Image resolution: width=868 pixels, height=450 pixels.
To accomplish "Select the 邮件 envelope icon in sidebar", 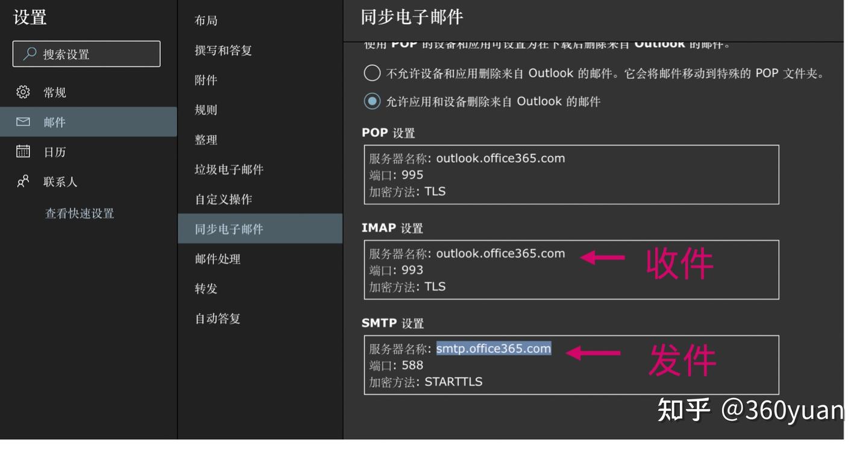I will pos(22,122).
